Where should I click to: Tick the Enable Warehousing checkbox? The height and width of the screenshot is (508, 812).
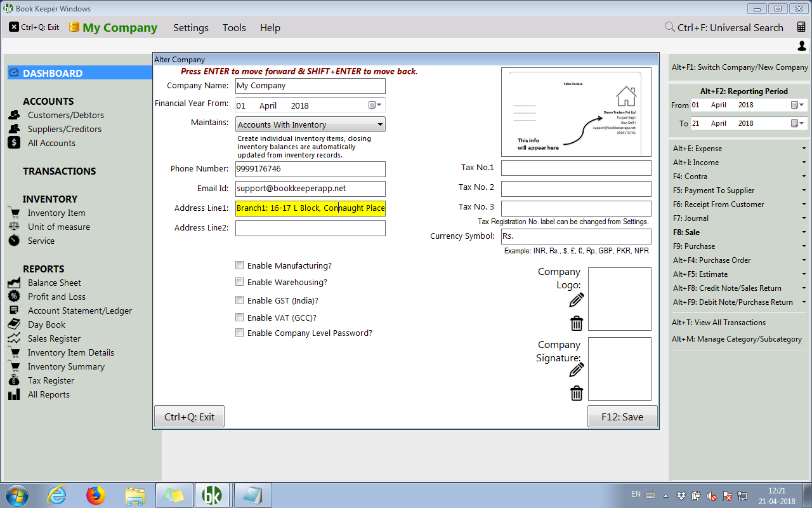tap(239, 282)
